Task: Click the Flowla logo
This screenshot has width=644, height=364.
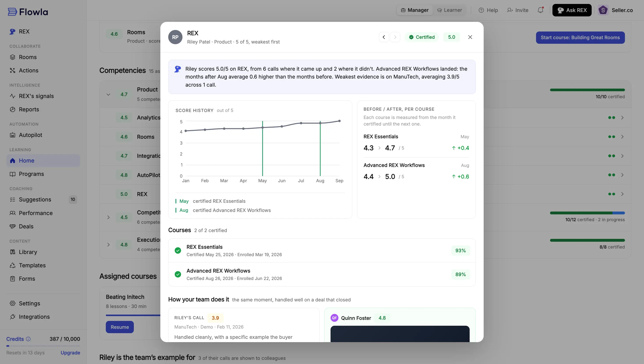Action: [x=28, y=12]
